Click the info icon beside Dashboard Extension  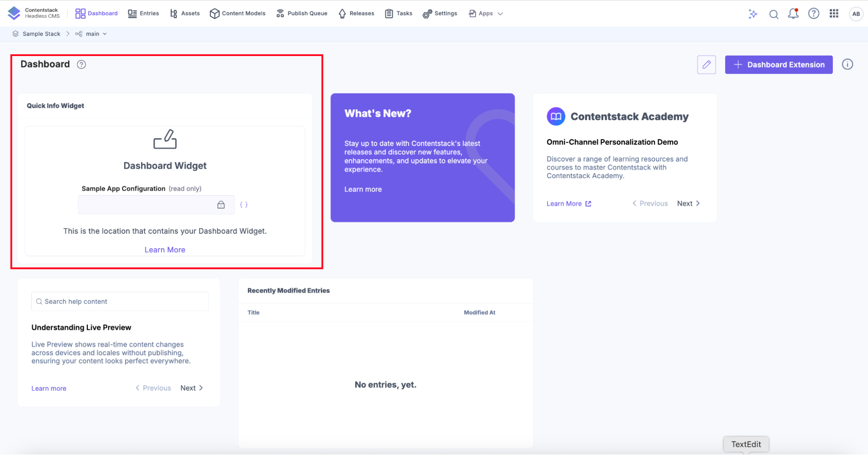pos(847,65)
